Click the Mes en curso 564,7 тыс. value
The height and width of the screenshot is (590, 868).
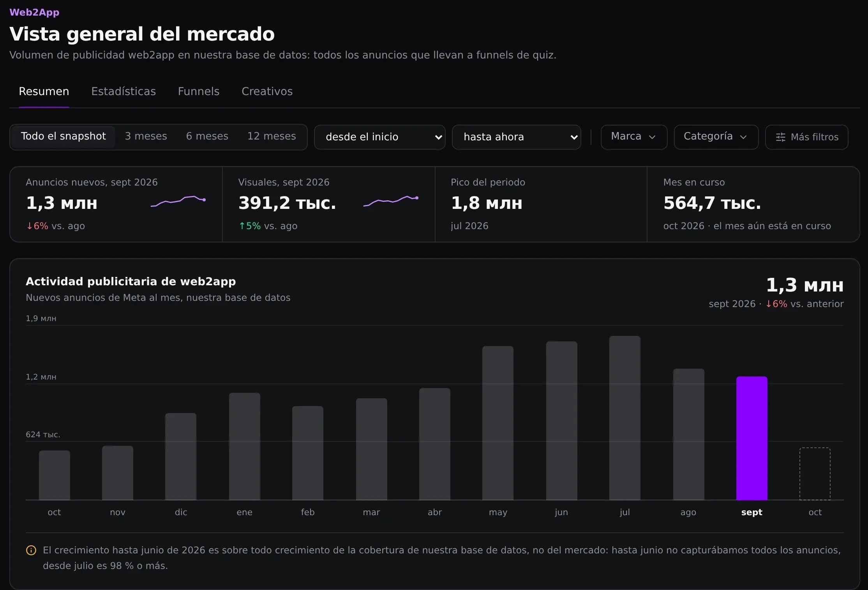712,203
